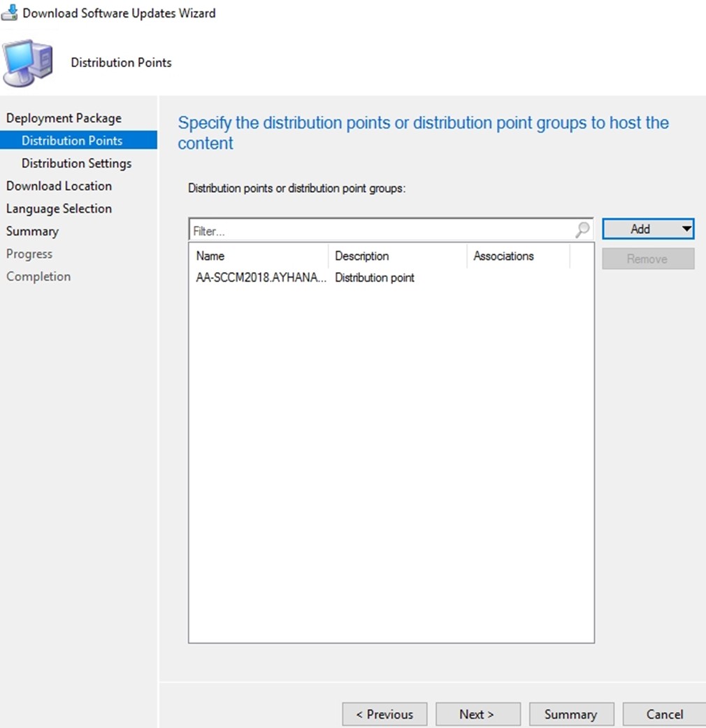This screenshot has width=706, height=728.
Task: Open the Add dropdown arrow
Action: point(686,229)
